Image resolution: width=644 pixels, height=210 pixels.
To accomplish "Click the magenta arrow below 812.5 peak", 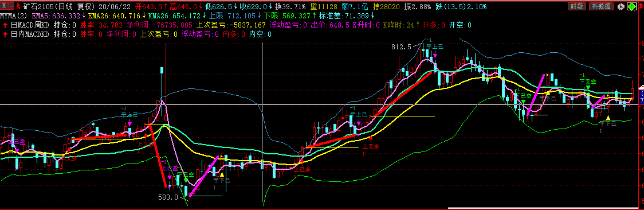I will [434, 55].
